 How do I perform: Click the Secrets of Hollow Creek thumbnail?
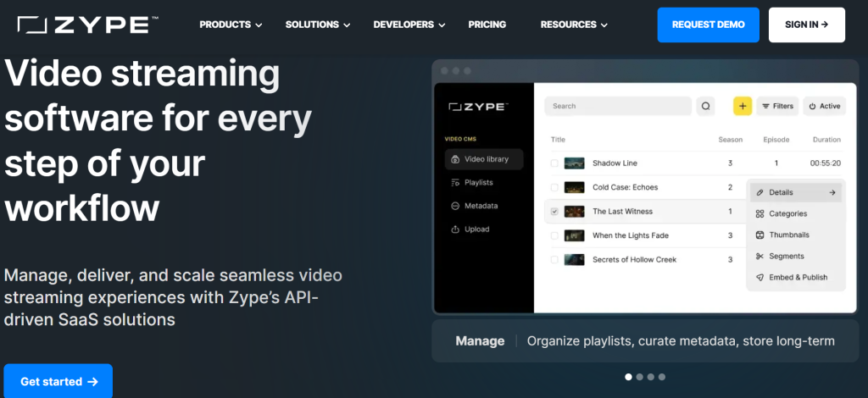(574, 259)
